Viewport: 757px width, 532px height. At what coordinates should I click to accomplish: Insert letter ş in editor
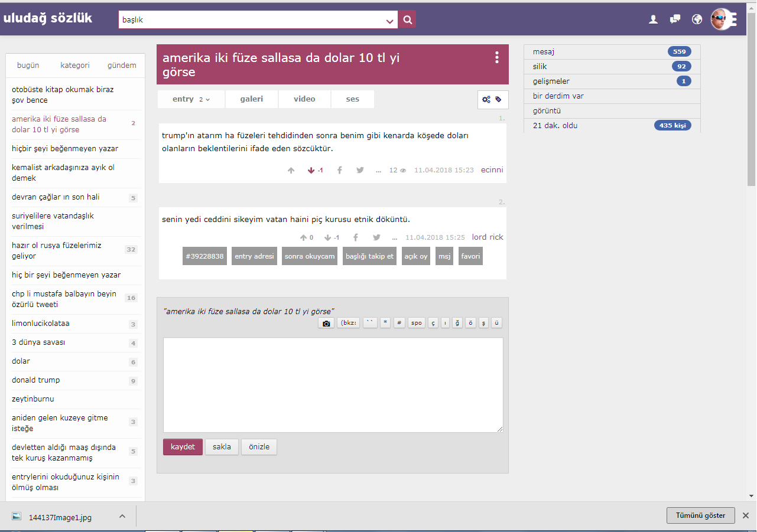point(484,323)
